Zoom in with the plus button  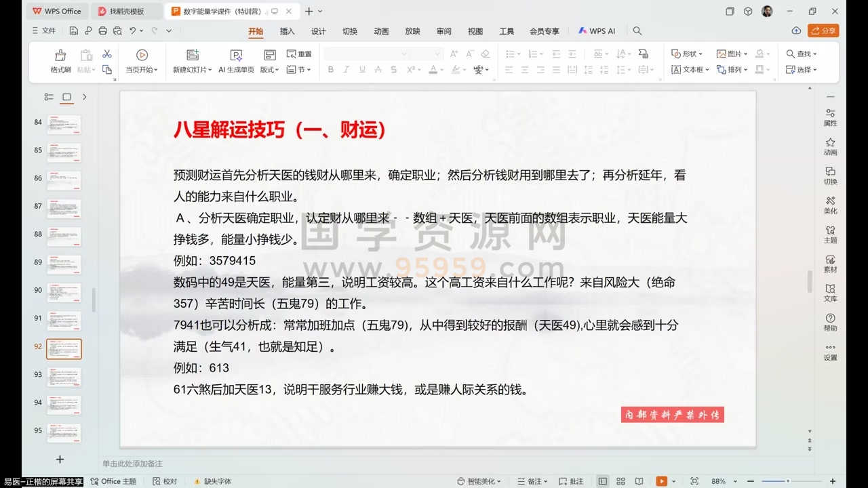tap(833, 481)
